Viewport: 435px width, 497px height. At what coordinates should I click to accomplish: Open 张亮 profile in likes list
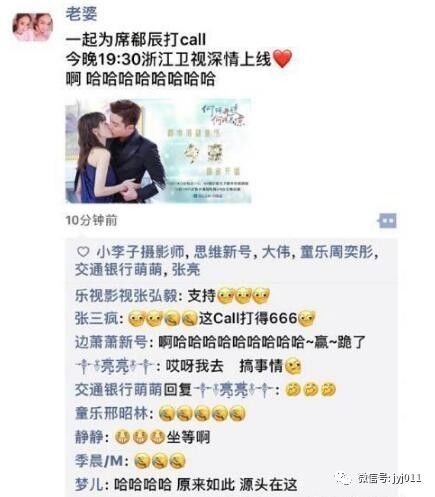click(x=186, y=270)
